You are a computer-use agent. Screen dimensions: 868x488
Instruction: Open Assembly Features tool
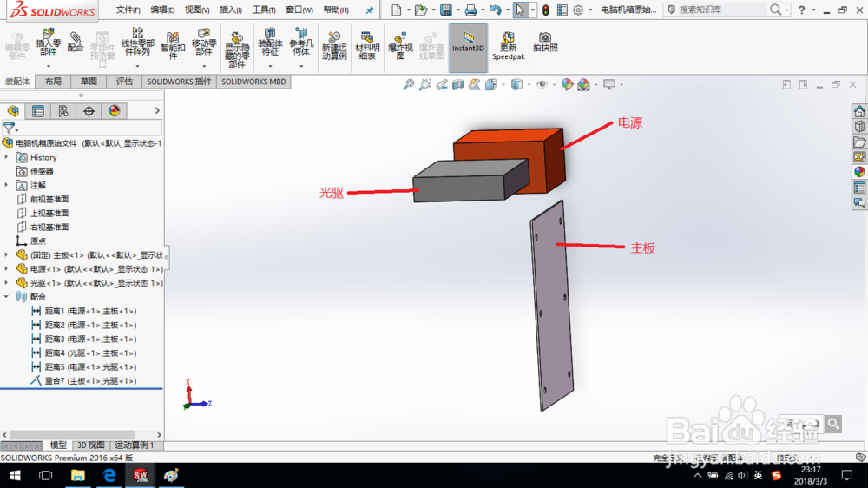pos(270,42)
